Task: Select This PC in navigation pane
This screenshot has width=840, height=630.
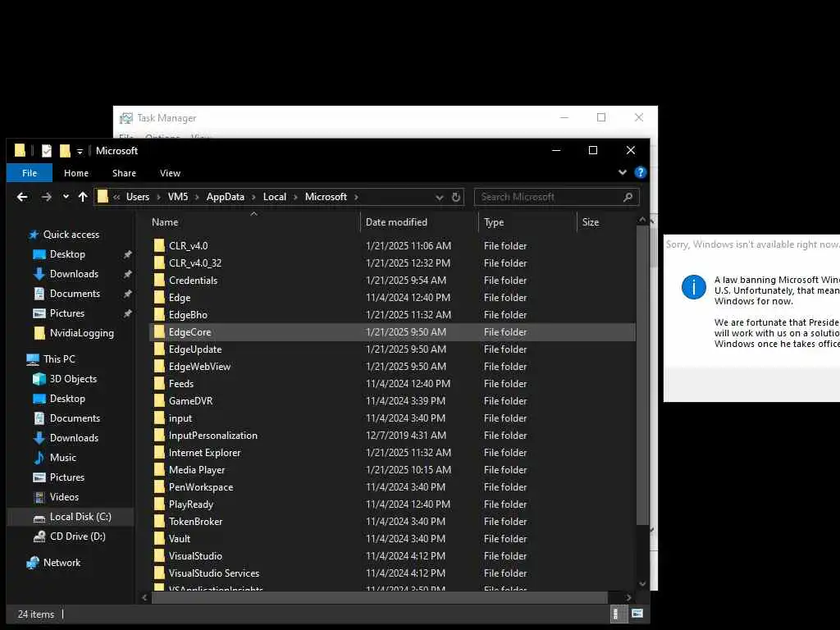Action: pyautogui.click(x=59, y=359)
